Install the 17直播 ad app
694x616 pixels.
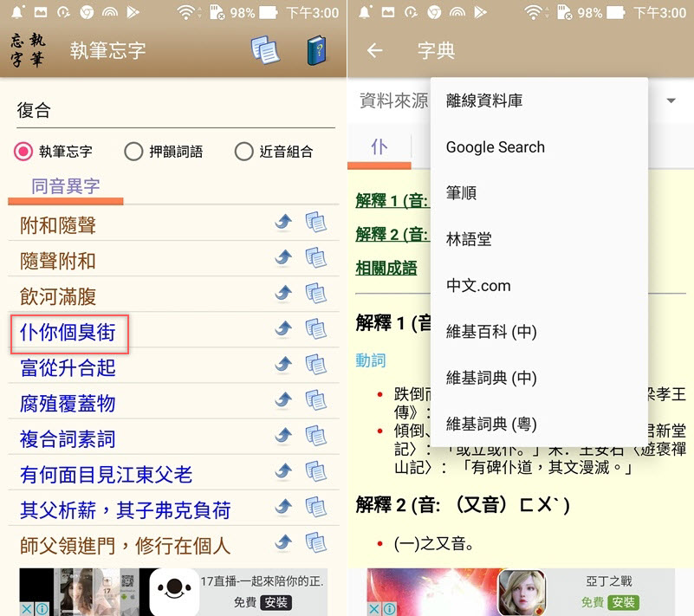[276, 602]
